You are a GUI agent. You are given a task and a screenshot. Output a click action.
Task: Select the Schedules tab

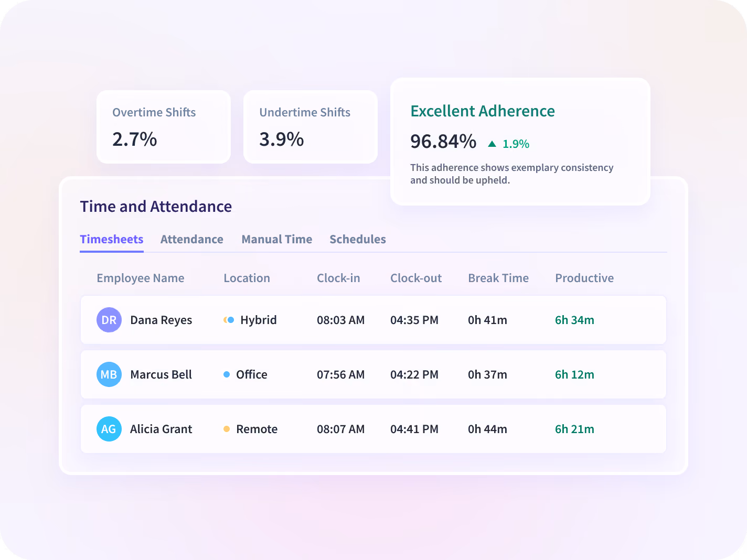click(x=358, y=239)
